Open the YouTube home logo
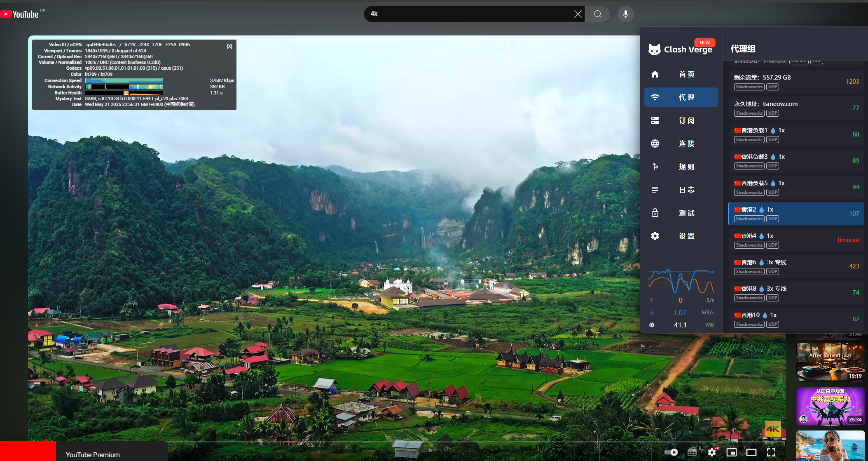Image resolution: width=868 pixels, height=461 pixels. [x=20, y=14]
